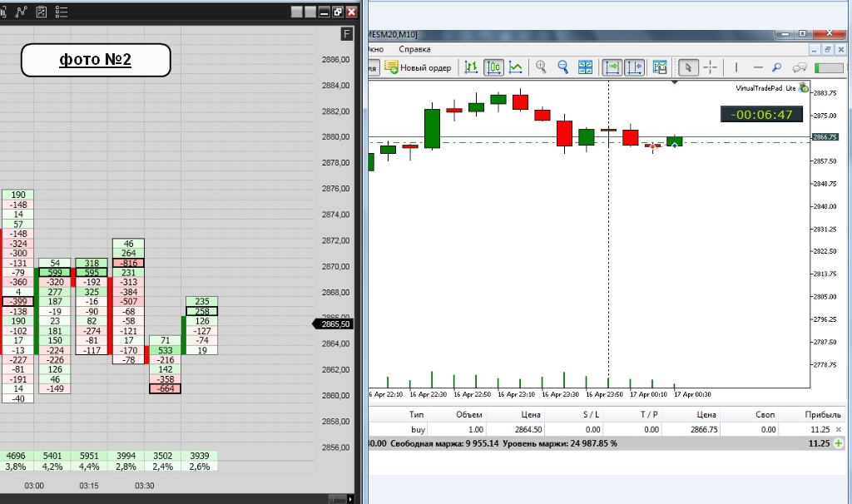Viewport: 852px width, 504px height.
Task: Click the Новый ордер button
Action: (418, 67)
